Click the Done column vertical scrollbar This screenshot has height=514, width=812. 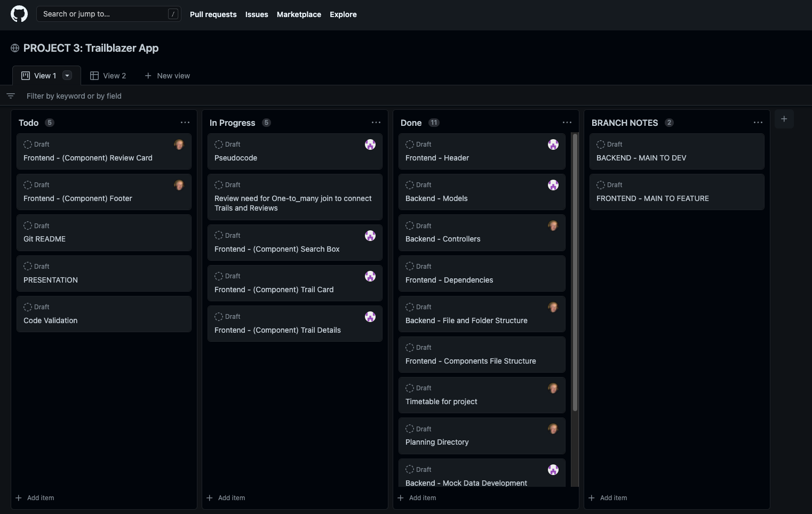[x=575, y=272]
